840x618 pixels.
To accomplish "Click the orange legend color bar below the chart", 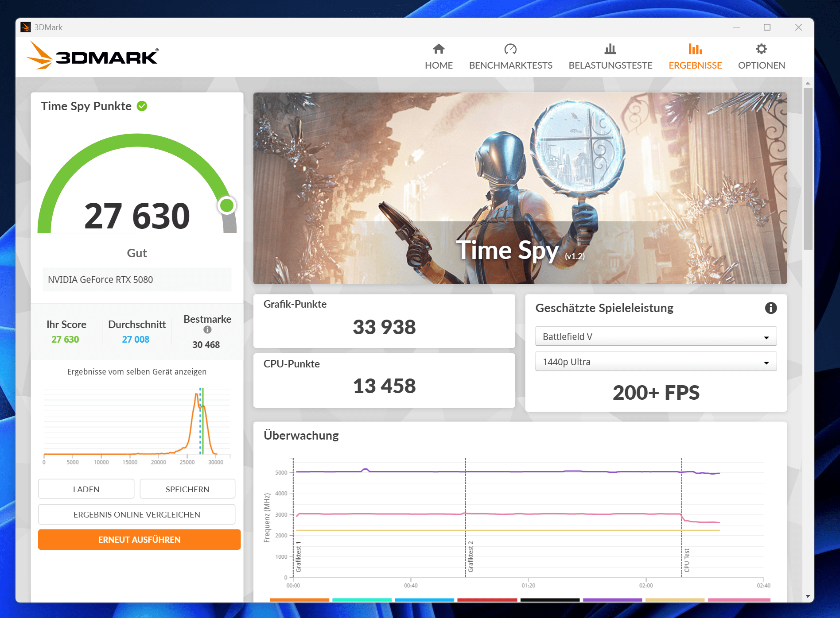I will 299,600.
